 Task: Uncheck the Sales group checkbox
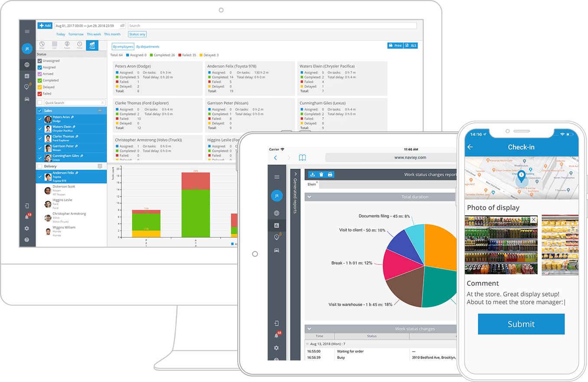(x=40, y=111)
